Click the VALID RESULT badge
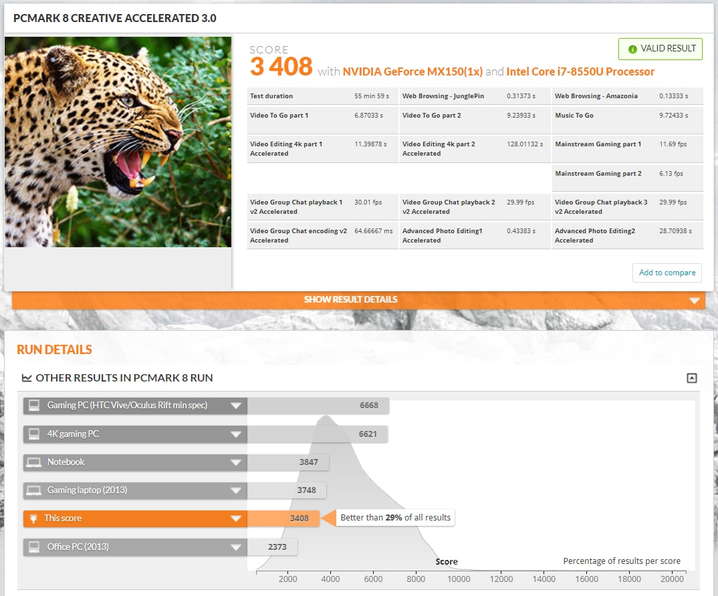718x596 pixels. (660, 49)
